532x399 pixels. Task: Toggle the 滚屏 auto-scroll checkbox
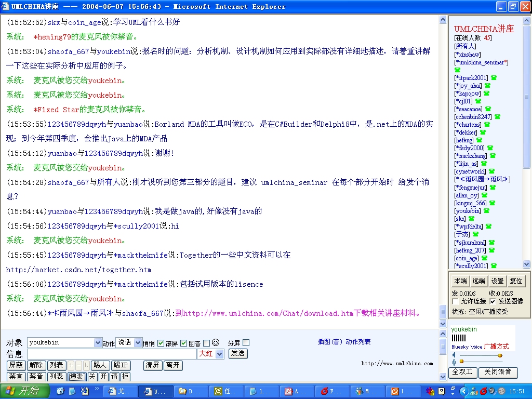click(183, 343)
